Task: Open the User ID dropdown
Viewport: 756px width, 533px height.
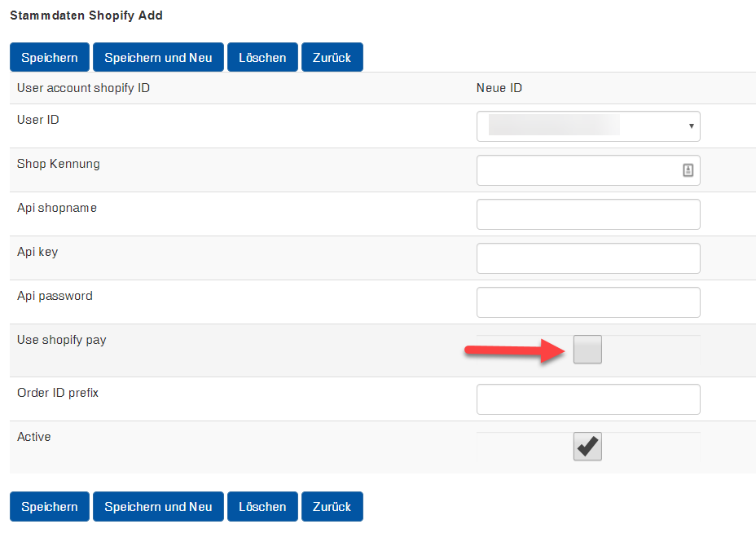Action: point(588,126)
